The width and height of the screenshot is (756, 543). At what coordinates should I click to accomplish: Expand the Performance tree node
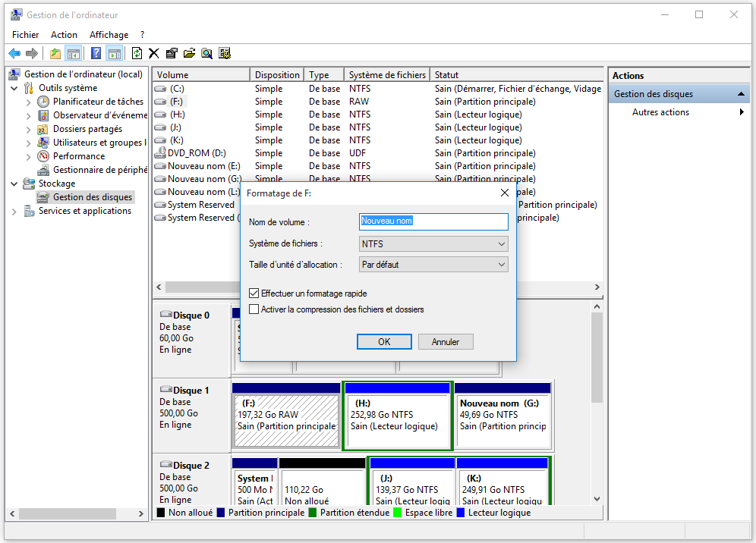[28, 156]
